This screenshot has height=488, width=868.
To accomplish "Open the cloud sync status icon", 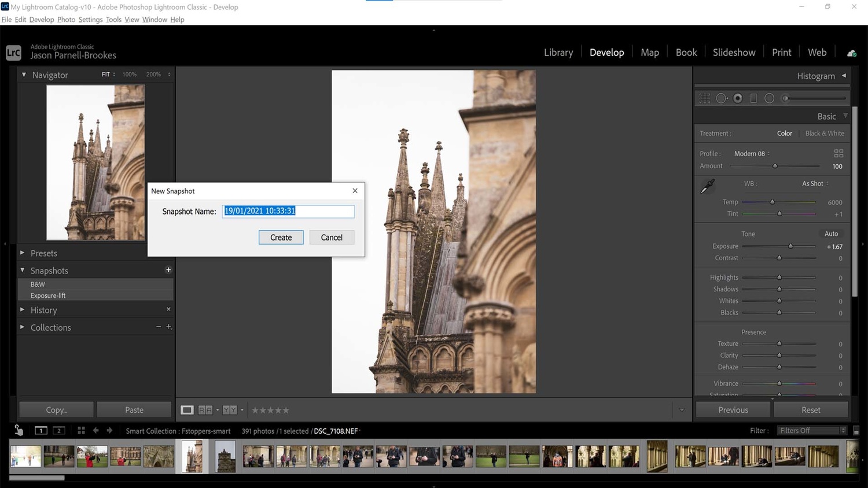I will [852, 53].
